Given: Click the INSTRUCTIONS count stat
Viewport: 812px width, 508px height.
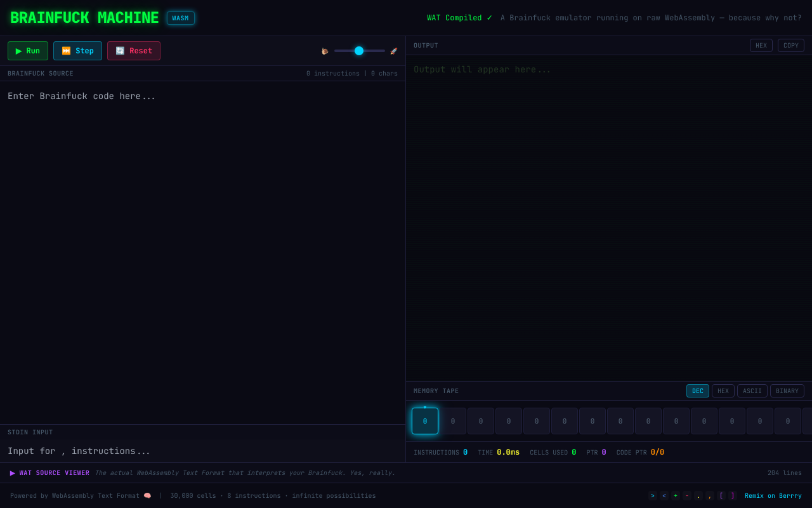Looking at the screenshot, I should [440, 453].
